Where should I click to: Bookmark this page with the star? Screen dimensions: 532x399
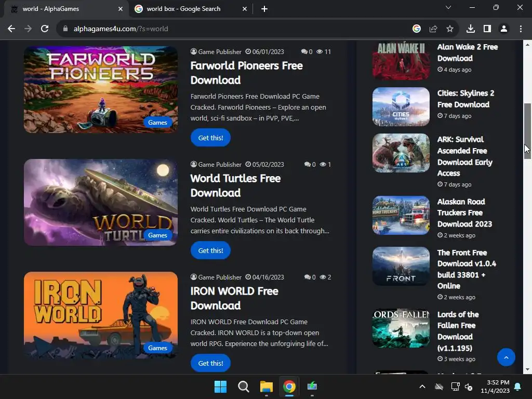coord(450,29)
